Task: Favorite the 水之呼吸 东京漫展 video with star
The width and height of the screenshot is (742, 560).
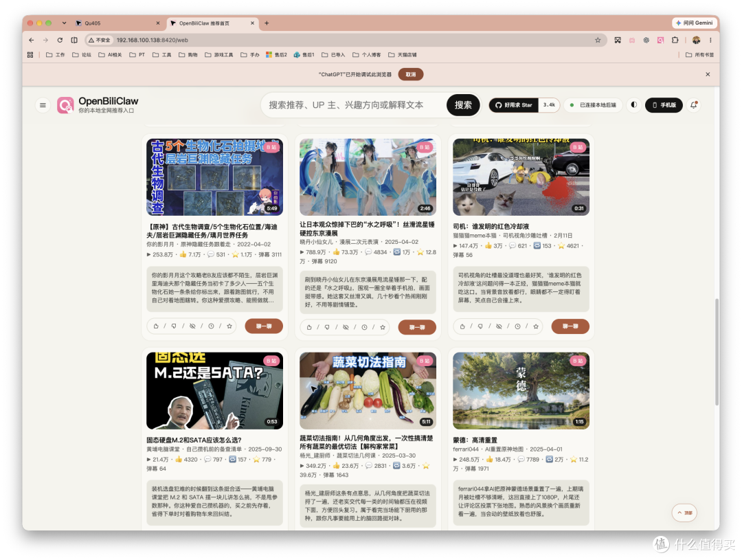Action: click(383, 327)
